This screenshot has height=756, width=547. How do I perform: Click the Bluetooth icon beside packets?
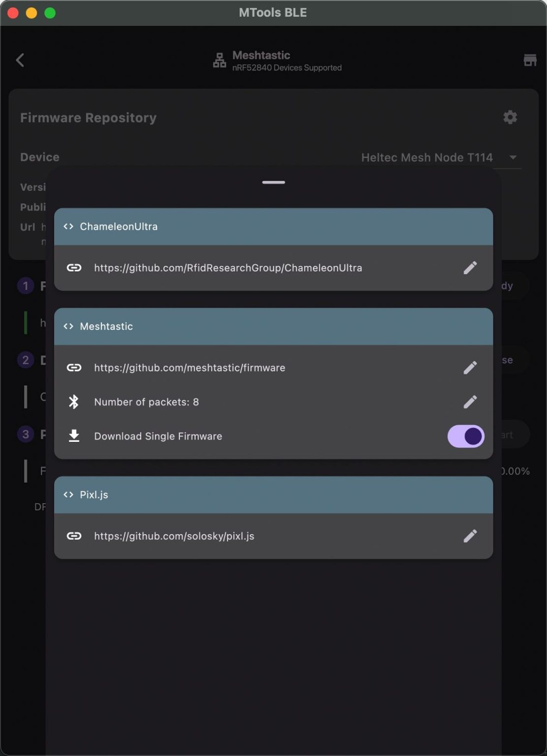point(74,402)
